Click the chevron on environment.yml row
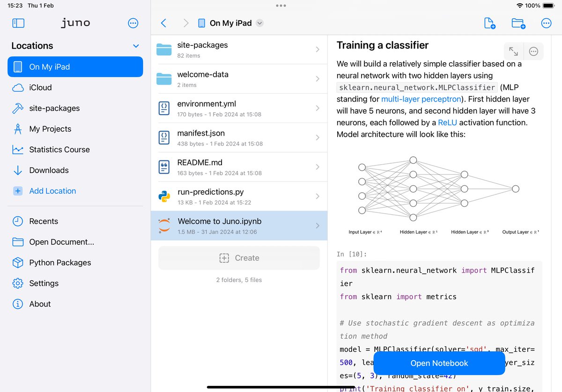The width and height of the screenshot is (562, 392). (318, 108)
